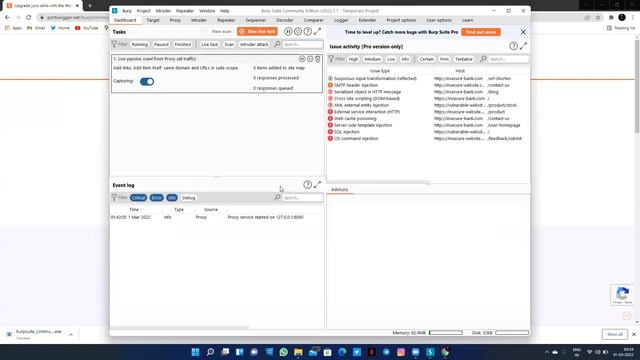Image resolution: width=640 pixels, height=360 pixels.
Task: Click the New live task button
Action: (257, 31)
